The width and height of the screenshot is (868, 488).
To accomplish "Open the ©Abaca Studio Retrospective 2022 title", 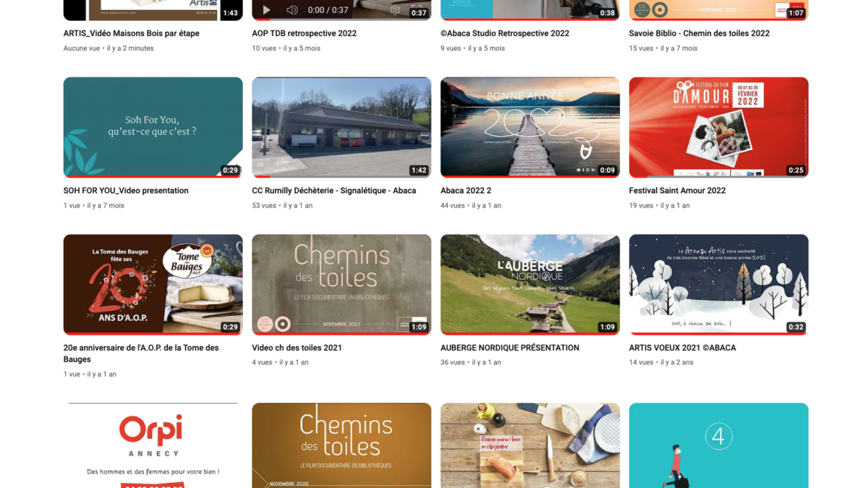I will [x=505, y=33].
